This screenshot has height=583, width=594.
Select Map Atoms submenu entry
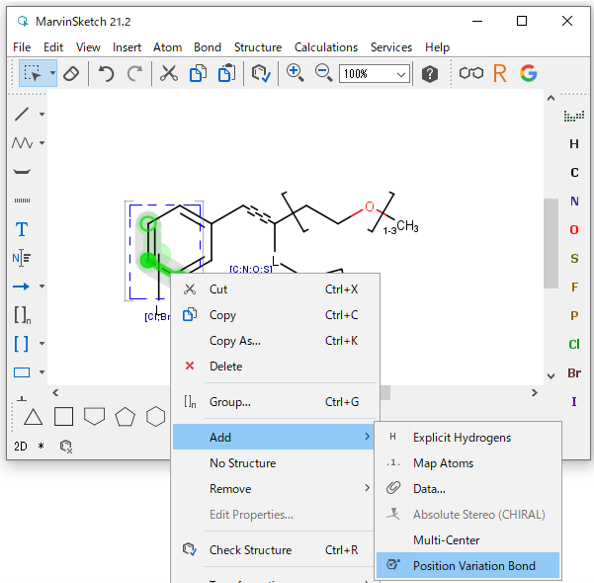coord(468,463)
